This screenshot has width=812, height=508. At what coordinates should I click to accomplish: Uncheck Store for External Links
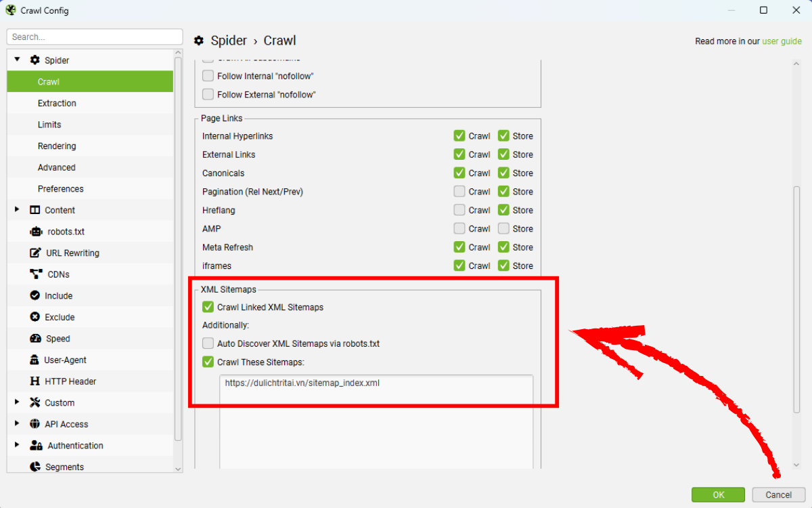point(503,154)
